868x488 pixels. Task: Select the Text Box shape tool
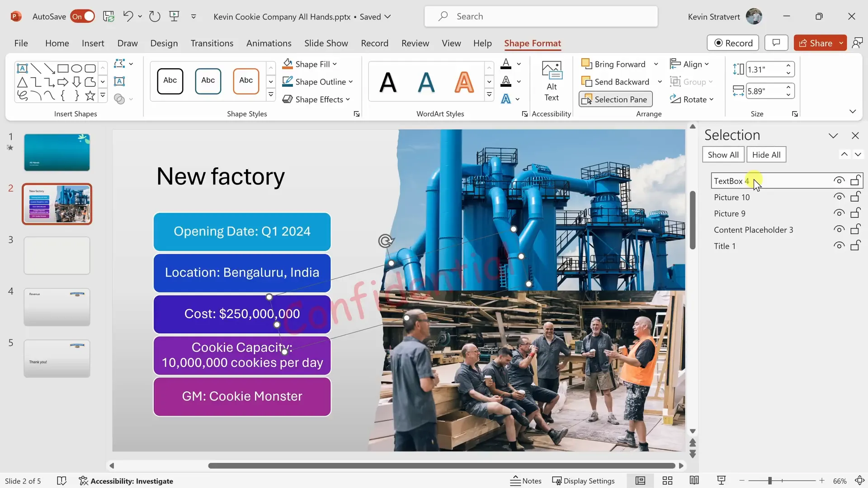[x=22, y=68]
